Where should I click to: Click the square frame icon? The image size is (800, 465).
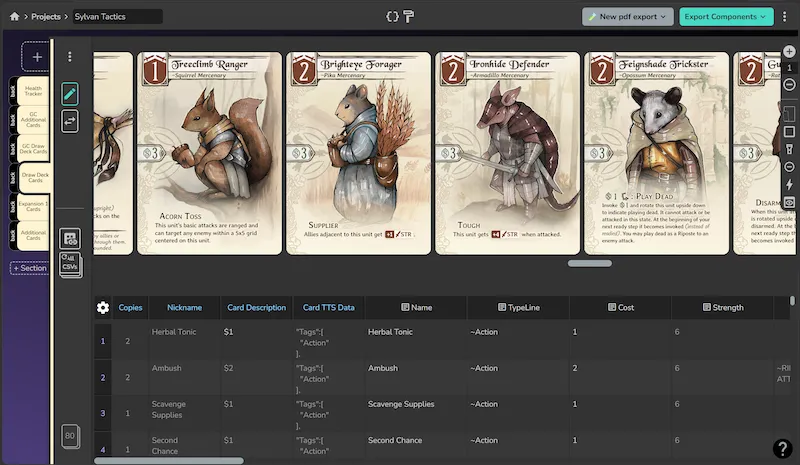[789, 132]
